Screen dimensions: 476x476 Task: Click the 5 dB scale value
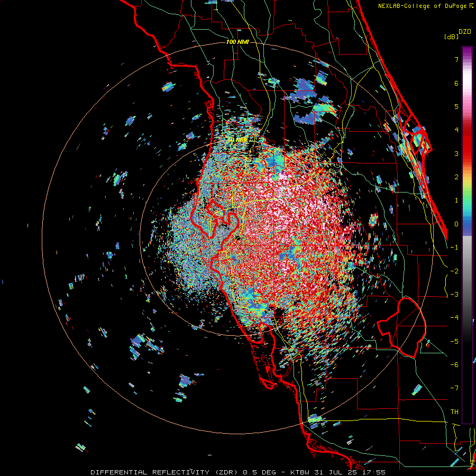click(x=456, y=106)
